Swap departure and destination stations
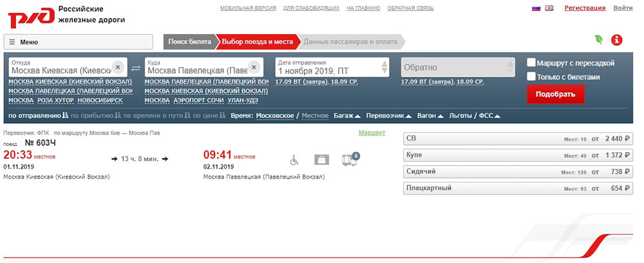Screen dimensions: 644x263 pyautogui.click(x=135, y=68)
